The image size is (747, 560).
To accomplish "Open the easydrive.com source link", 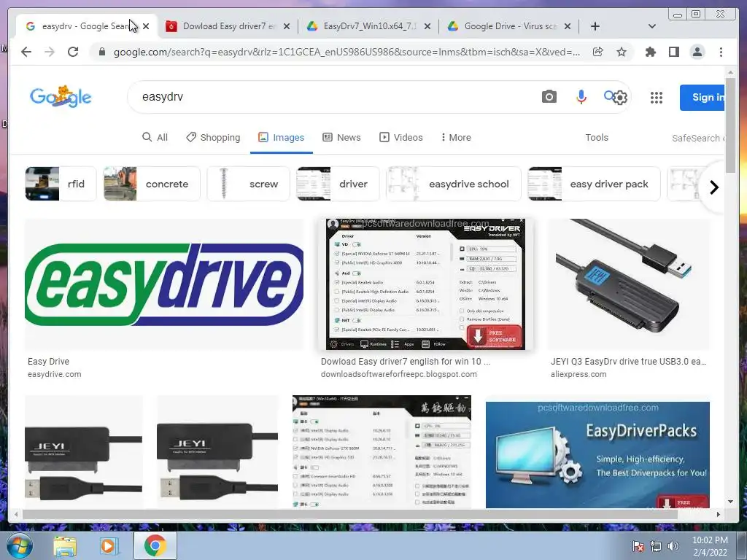I will tap(54, 374).
